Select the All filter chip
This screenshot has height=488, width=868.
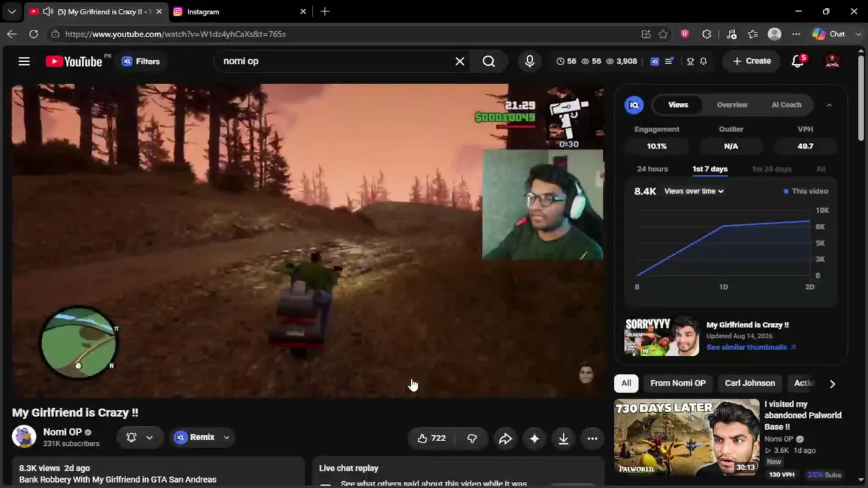626,384
